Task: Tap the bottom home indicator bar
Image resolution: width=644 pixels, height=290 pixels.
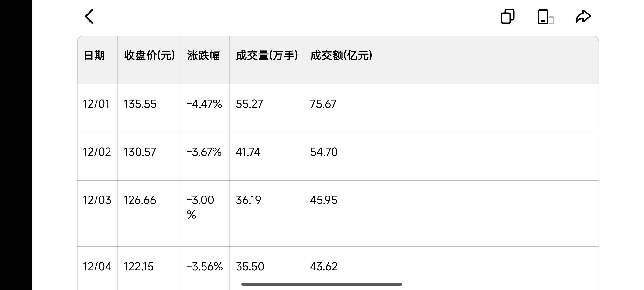Action: (322, 284)
